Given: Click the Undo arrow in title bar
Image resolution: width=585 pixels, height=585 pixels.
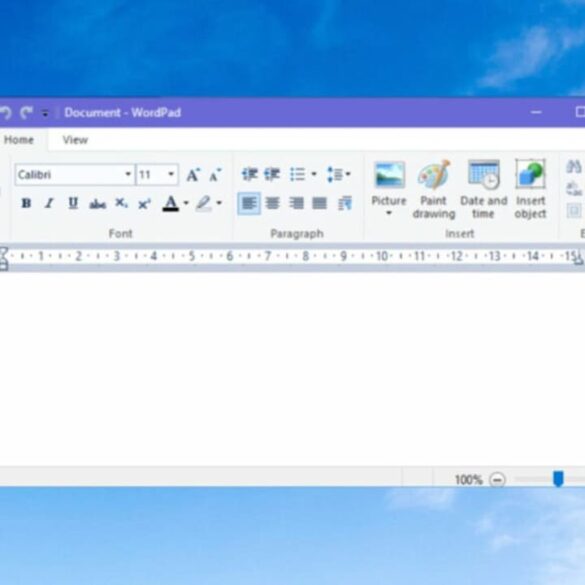Looking at the screenshot, I should 5,112.
